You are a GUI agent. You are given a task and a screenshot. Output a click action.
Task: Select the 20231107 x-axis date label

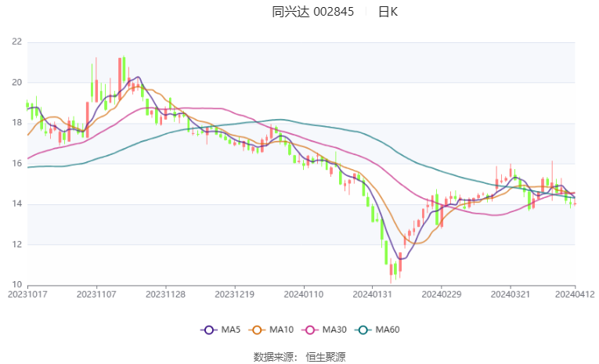[x=96, y=295]
